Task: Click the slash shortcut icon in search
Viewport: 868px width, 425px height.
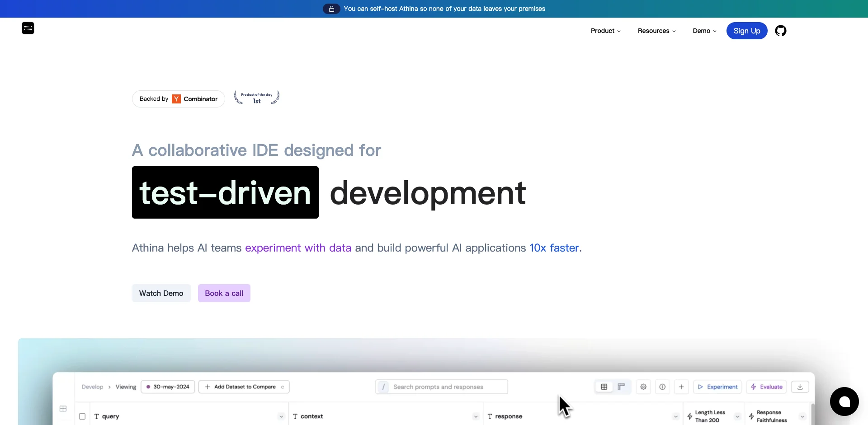Action: pyautogui.click(x=383, y=387)
